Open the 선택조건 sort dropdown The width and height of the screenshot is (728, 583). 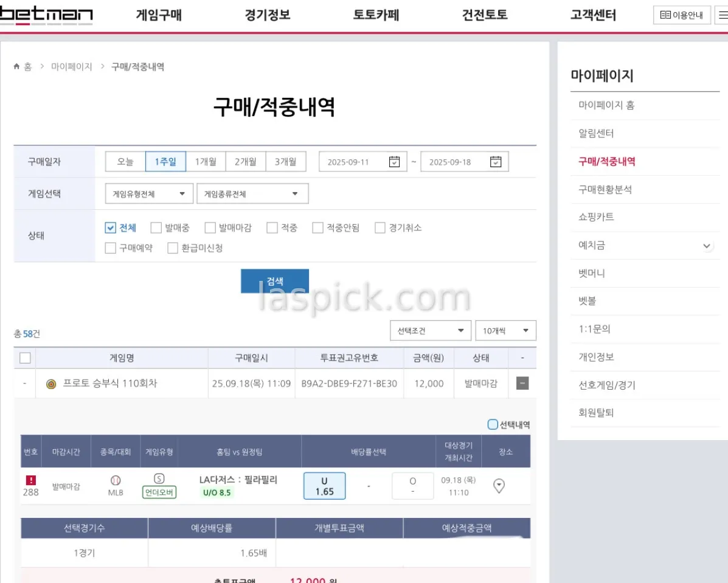click(431, 331)
